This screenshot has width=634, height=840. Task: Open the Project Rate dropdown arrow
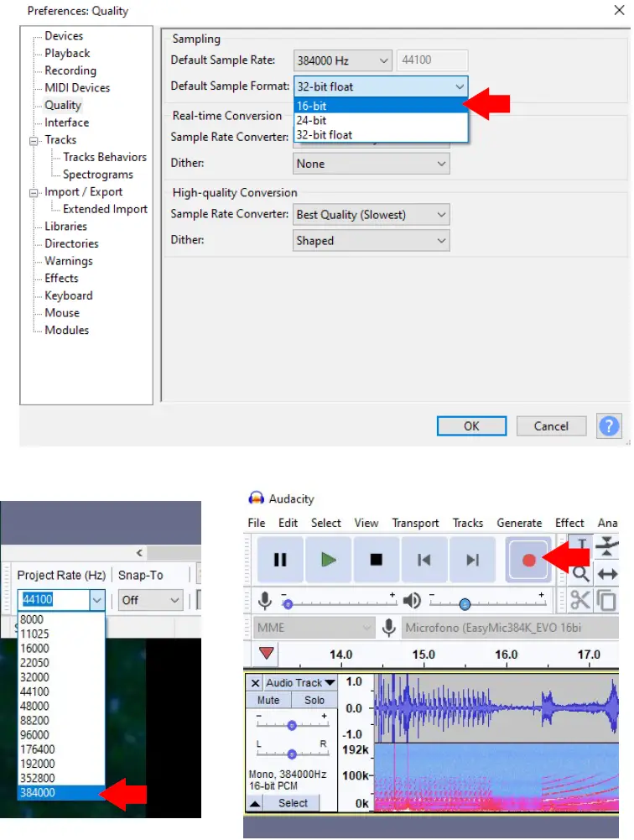[x=97, y=600]
